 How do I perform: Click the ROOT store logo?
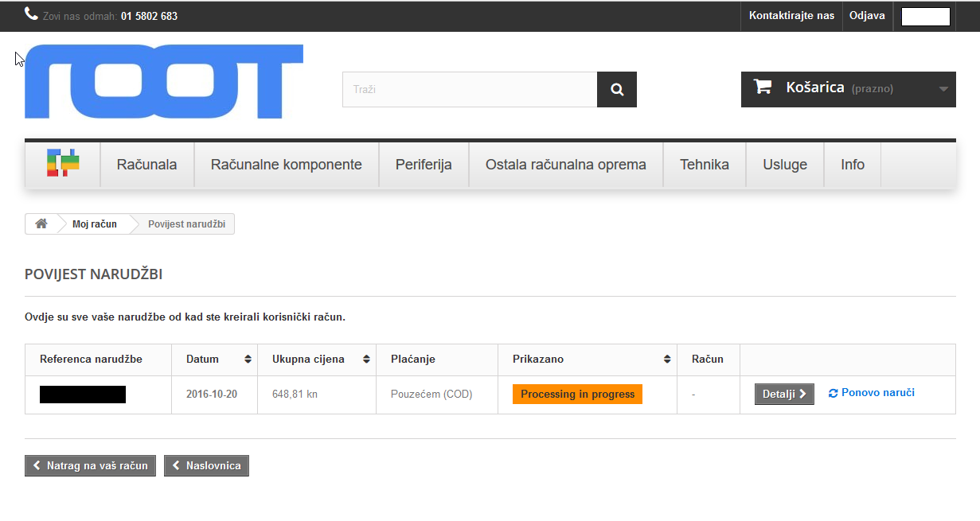click(x=164, y=82)
